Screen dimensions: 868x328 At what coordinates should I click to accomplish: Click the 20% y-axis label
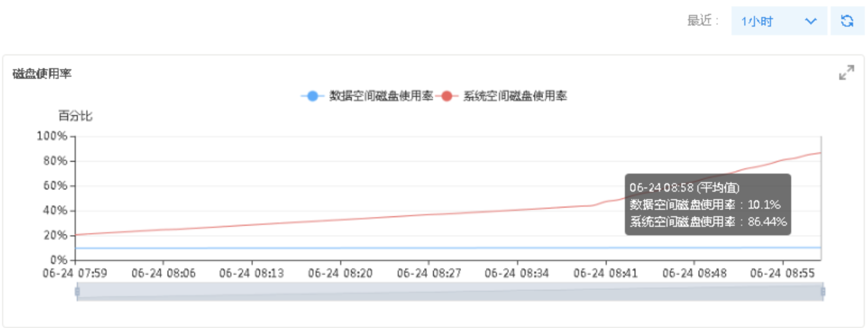pyautogui.click(x=55, y=235)
